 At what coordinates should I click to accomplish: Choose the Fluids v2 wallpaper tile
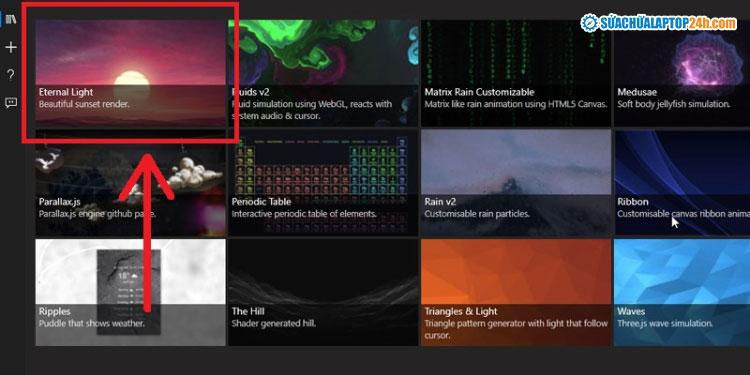point(323,73)
